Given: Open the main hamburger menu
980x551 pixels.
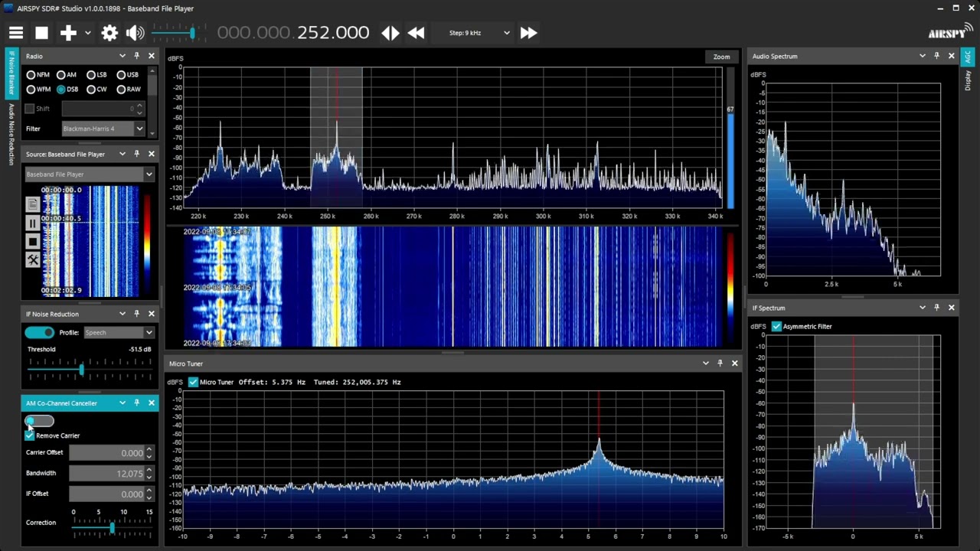Looking at the screenshot, I should coord(16,33).
